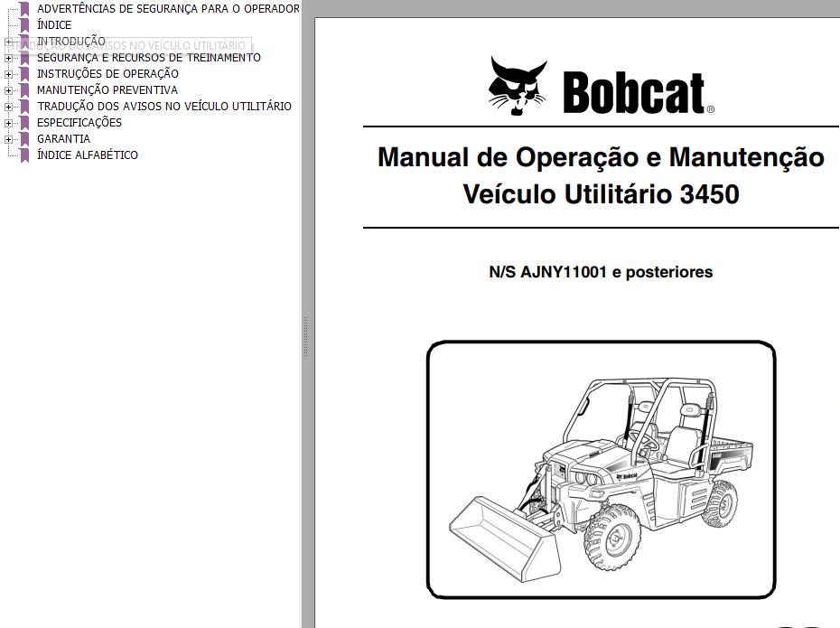This screenshot has width=840, height=628.
Task: Go to the ÍNDICE bookmark
Action: tap(54, 25)
